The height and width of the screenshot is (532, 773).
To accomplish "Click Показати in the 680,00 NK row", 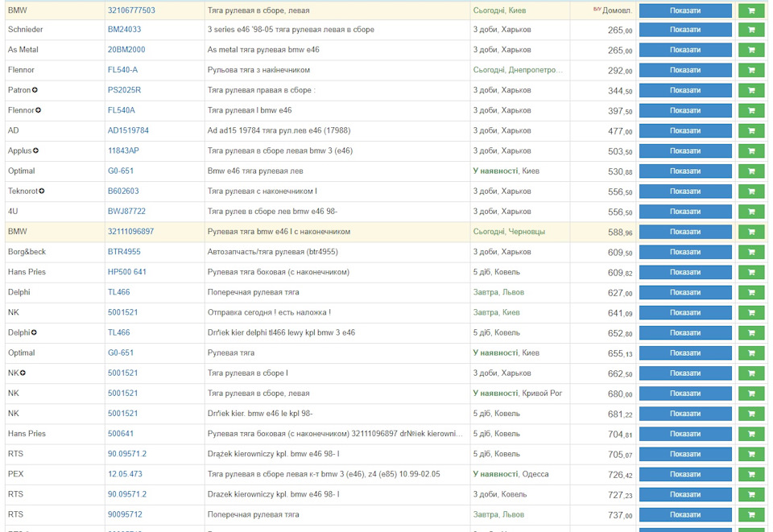I will [685, 393].
